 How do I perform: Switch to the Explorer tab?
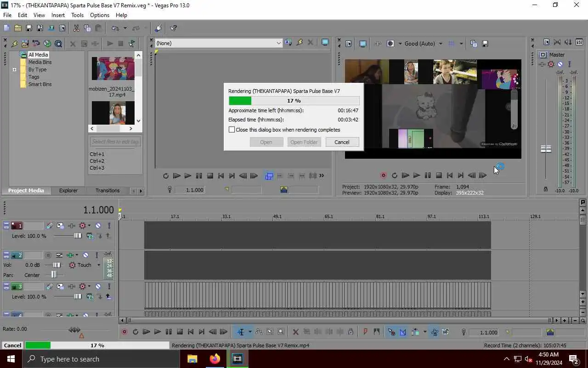point(68,190)
